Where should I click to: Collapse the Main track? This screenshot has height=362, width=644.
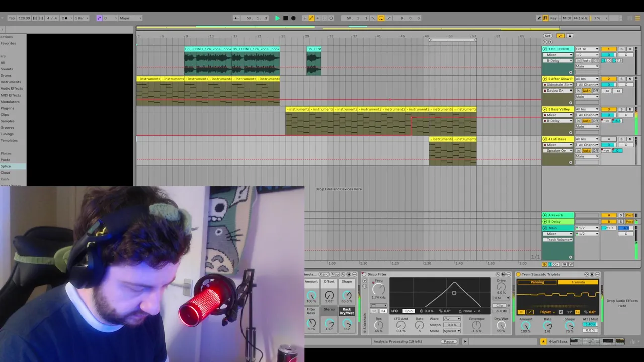coord(545,228)
